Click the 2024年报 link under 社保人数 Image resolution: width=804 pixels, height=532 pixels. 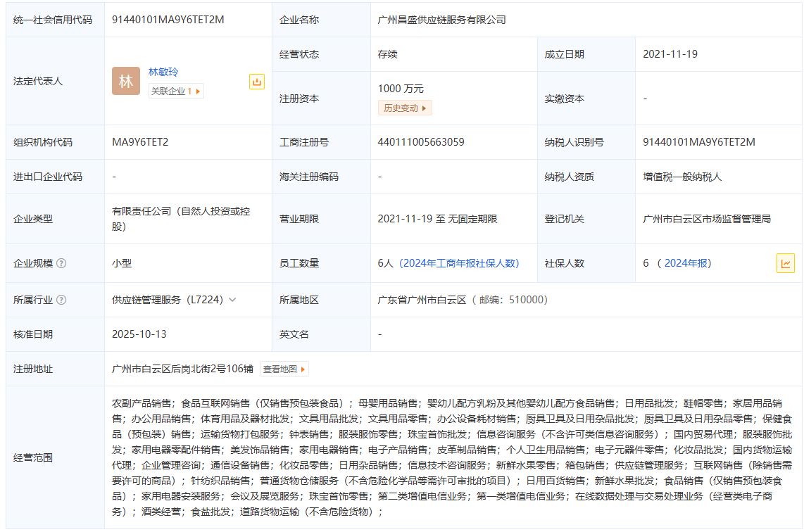point(687,263)
